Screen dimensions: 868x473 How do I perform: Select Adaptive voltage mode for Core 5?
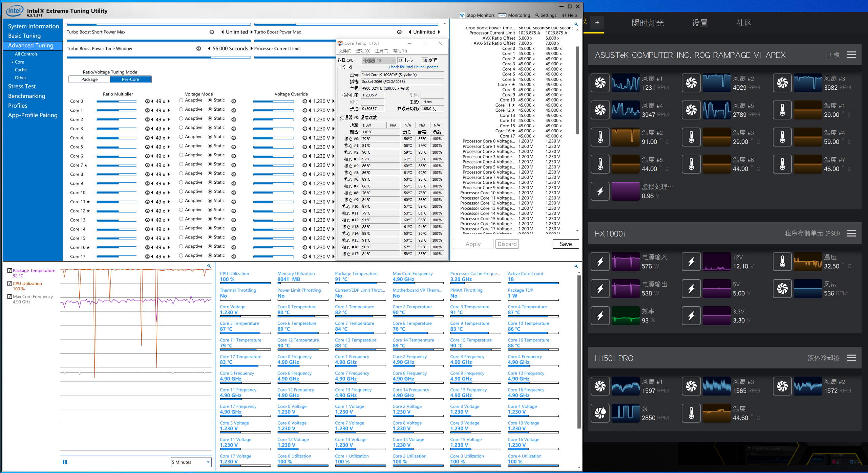[181, 146]
